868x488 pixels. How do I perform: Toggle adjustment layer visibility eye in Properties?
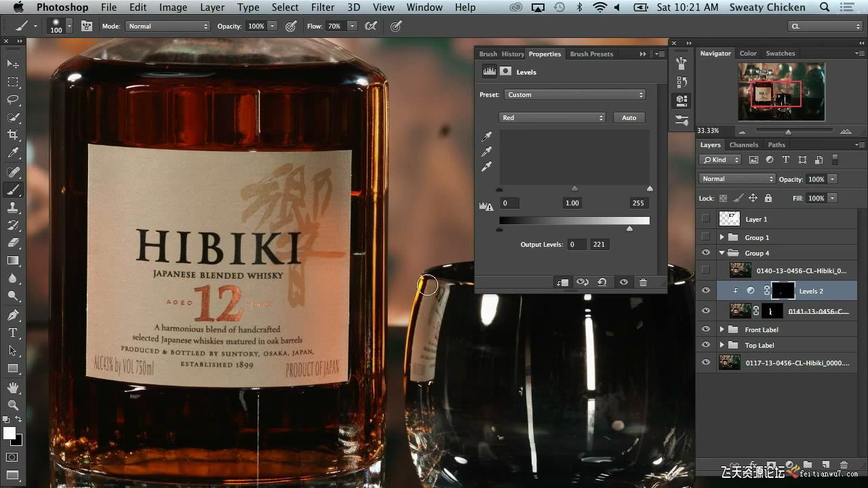coord(623,283)
